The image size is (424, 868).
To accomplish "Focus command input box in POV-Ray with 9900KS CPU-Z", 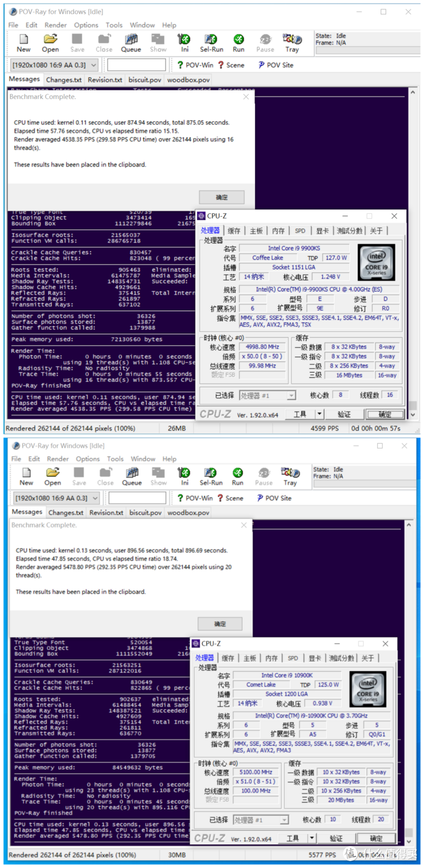I will (x=137, y=65).
